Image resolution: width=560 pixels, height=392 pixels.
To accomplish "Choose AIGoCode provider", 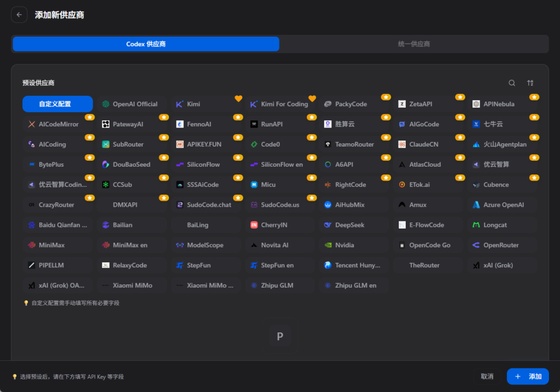I will (428, 124).
